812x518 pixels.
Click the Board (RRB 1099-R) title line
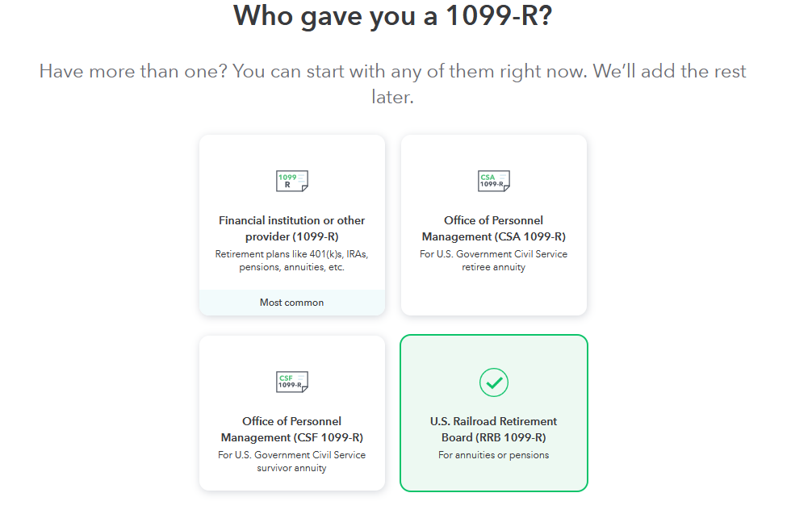point(493,438)
